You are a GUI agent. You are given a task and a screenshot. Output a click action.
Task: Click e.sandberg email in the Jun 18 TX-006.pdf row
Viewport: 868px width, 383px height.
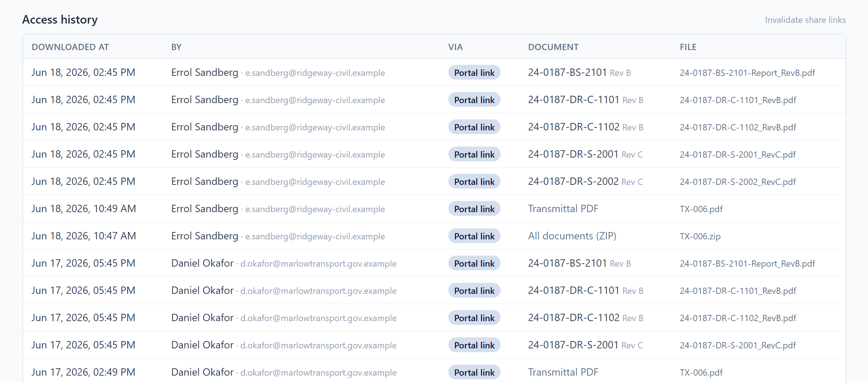tap(315, 209)
